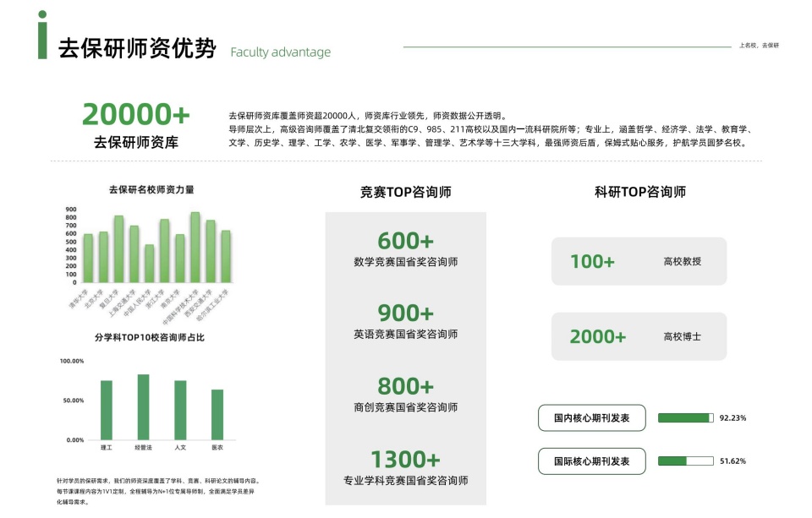Click the 92.23% progress bar
This screenshot has height=518, width=812.
coord(685,417)
